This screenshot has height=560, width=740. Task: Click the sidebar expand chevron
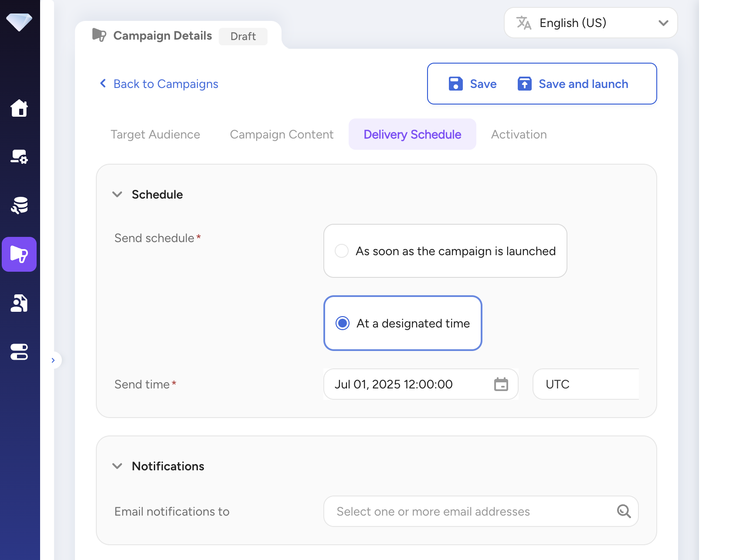(x=53, y=360)
